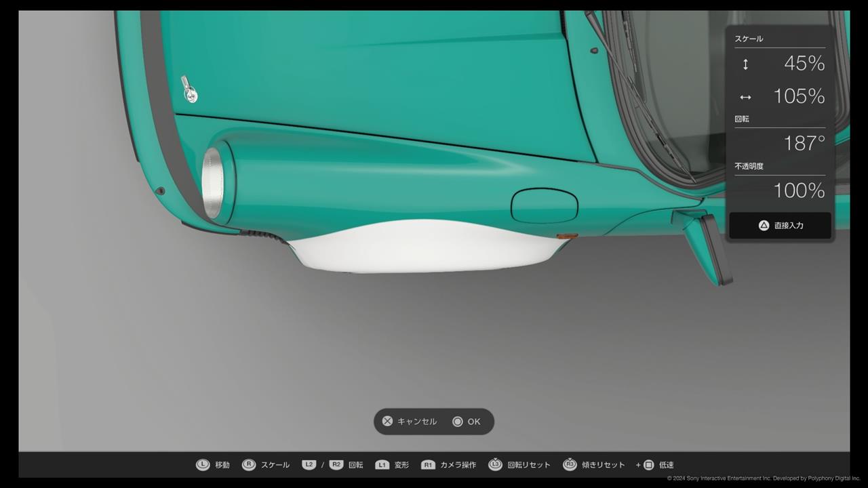Select the 187° rotation value
Screen dimensions: 868x488
[804, 143]
